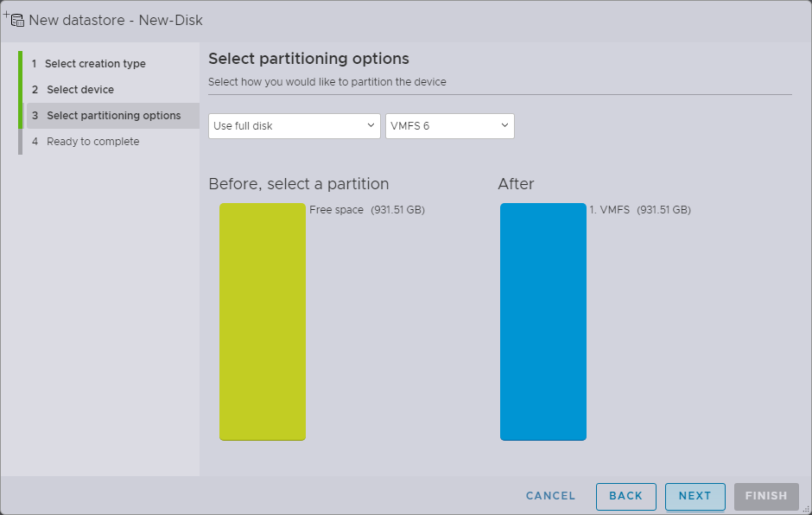
Task: Go back with the BACK button
Action: 625,496
